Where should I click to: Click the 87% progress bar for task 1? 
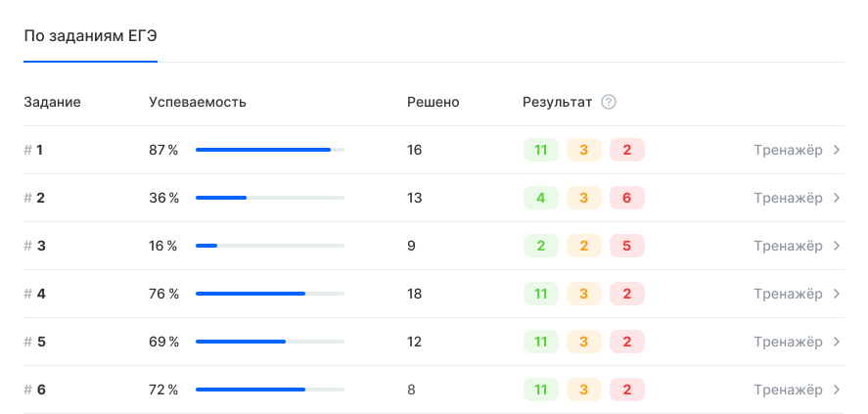pyautogui.click(x=269, y=150)
